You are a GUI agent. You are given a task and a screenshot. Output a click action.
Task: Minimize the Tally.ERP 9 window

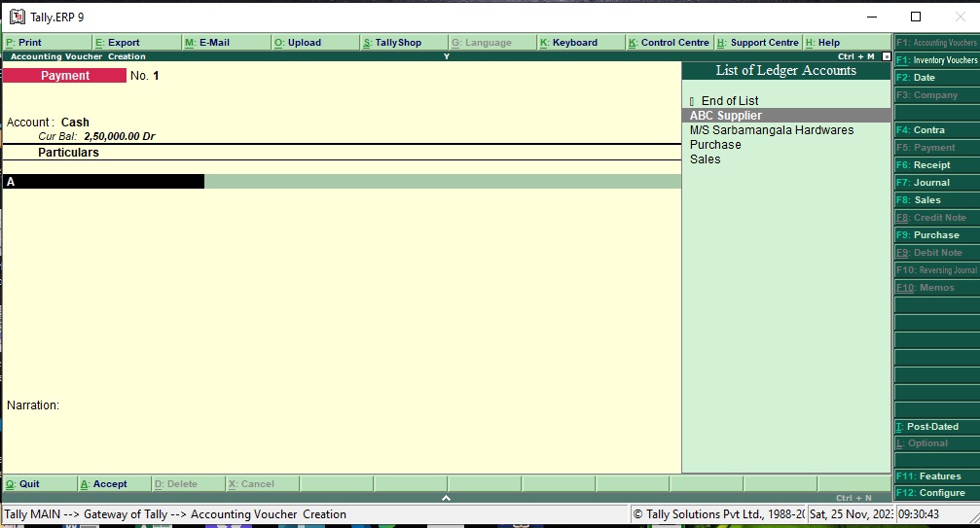[x=872, y=17]
